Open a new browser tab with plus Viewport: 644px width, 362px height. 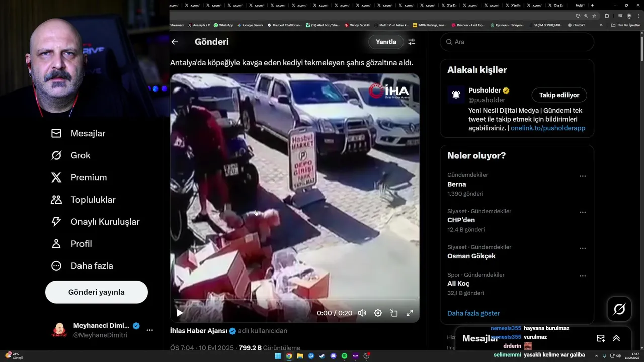click(592, 5)
